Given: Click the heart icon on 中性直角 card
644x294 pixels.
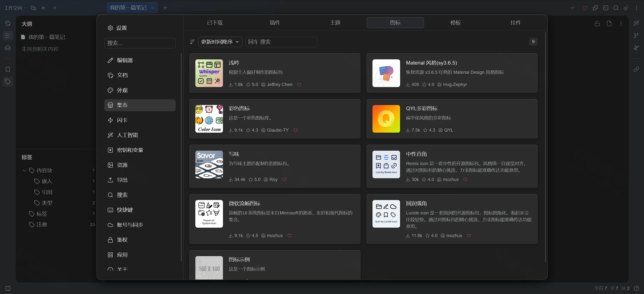Looking at the screenshot, I should coord(465,179).
